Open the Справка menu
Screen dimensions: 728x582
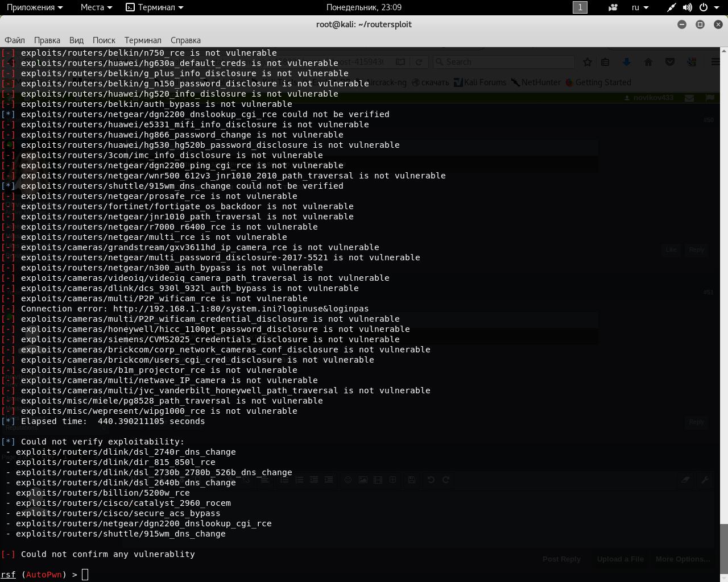(x=185, y=40)
